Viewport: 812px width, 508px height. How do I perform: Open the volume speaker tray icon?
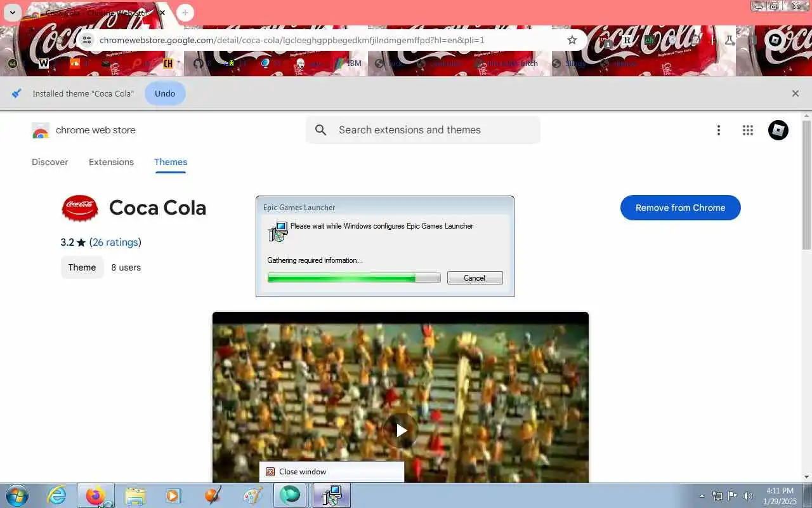(748, 496)
